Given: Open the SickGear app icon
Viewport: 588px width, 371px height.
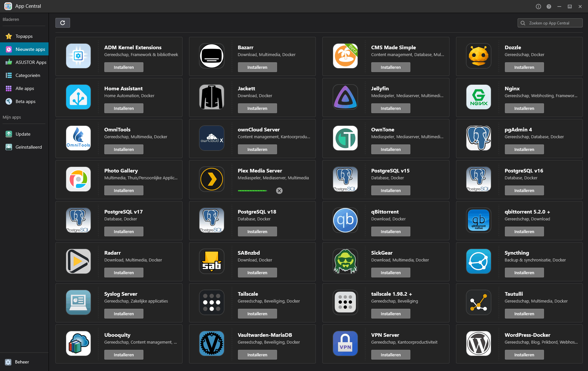Looking at the screenshot, I should point(345,261).
